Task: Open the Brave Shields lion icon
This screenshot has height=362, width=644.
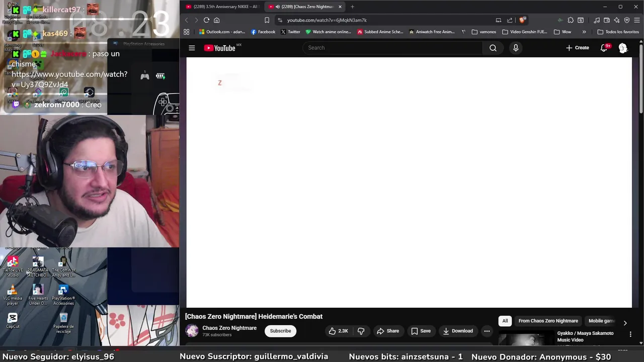Action: point(522,20)
